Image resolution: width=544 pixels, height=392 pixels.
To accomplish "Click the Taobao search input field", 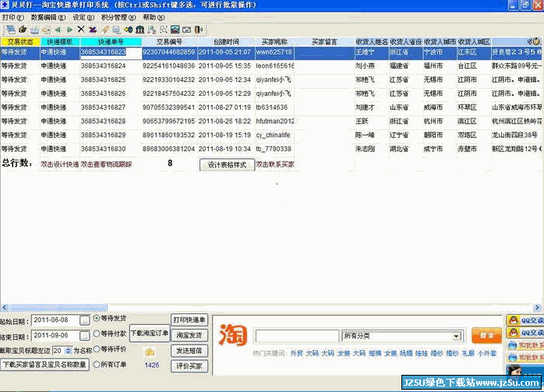I will [x=296, y=337].
